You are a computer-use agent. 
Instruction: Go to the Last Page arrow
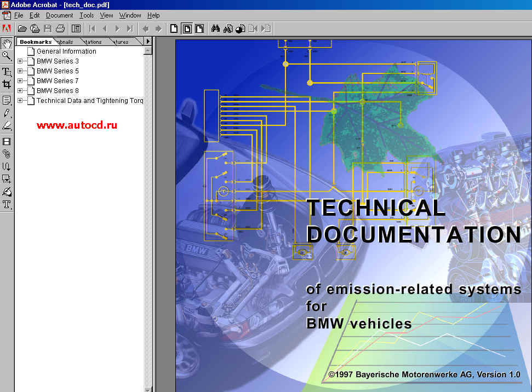[x=130, y=28]
